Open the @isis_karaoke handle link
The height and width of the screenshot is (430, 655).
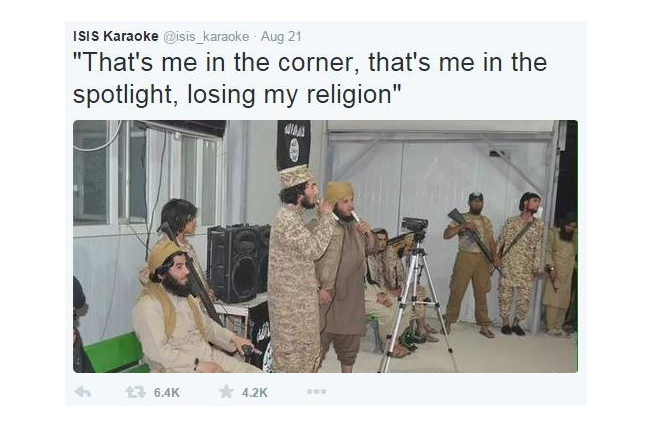[206, 37]
